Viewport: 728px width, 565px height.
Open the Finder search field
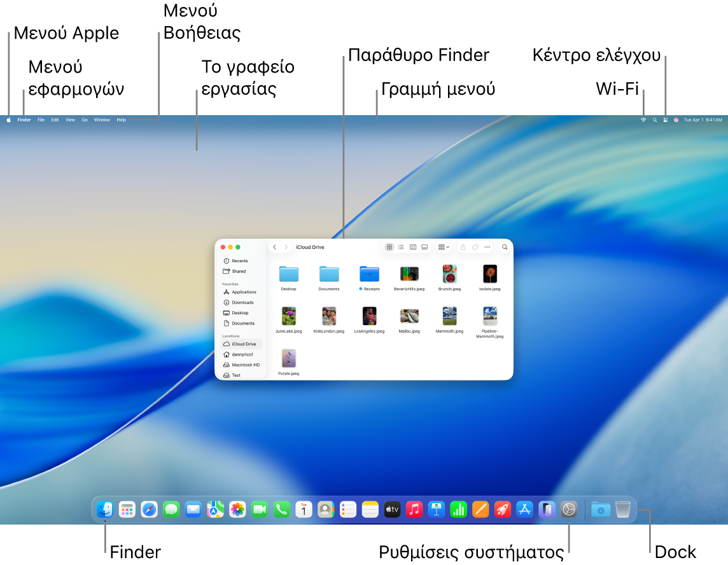[505, 247]
